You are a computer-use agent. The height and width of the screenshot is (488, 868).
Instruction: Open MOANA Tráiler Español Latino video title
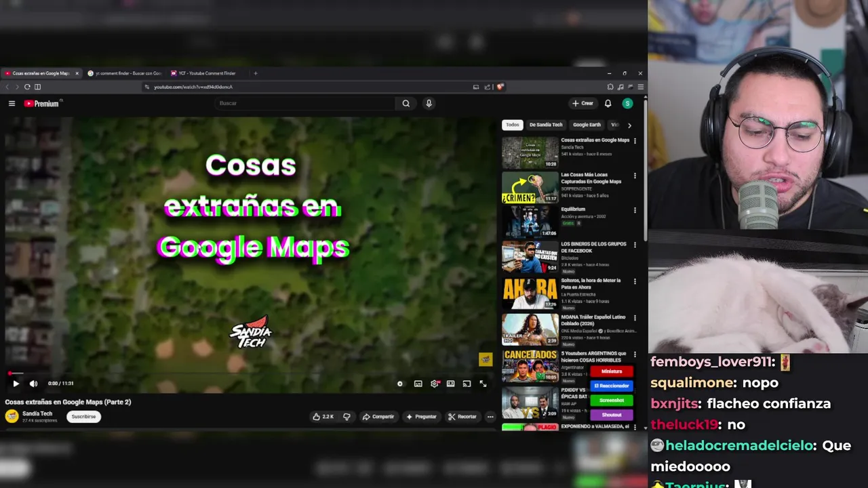pyautogui.click(x=593, y=320)
